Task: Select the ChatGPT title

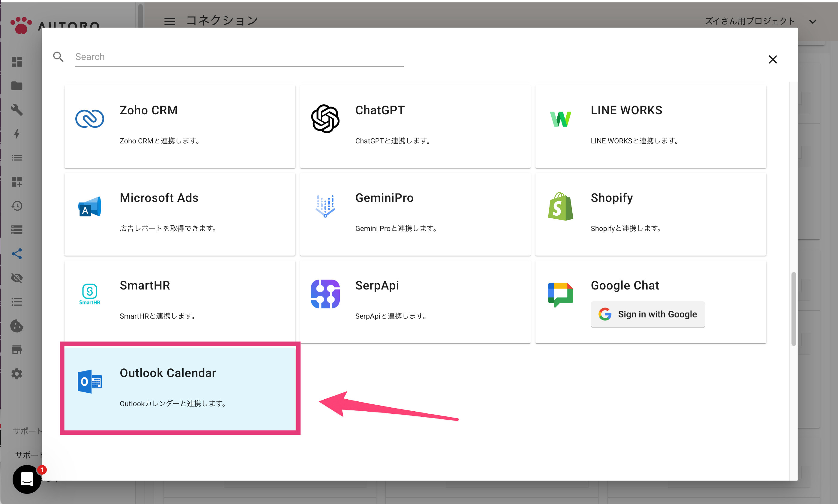Action: tap(380, 110)
